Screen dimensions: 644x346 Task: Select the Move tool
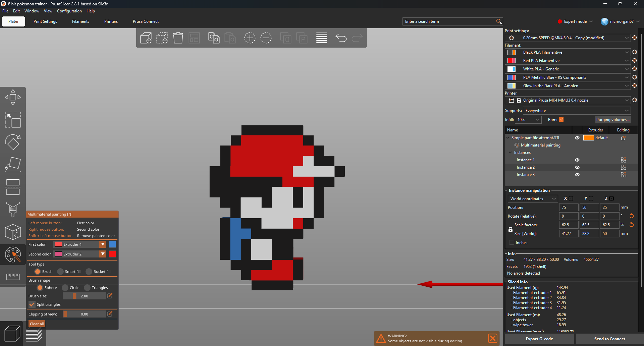point(13,97)
